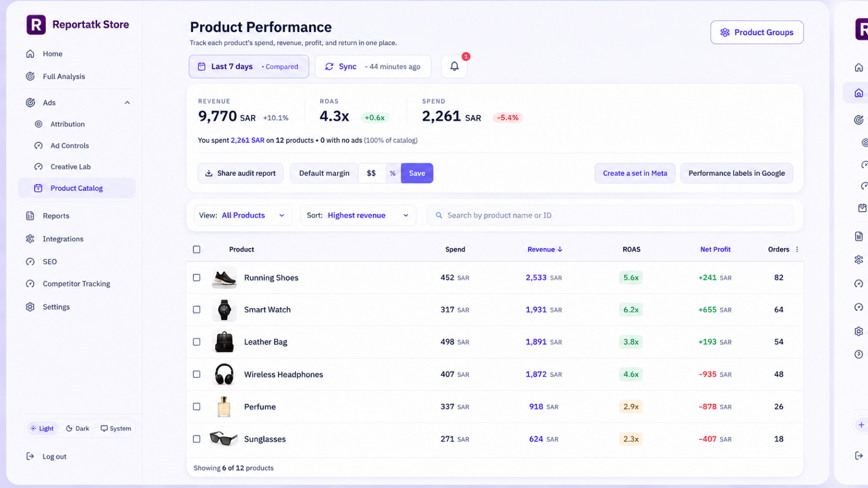Screen dimensions: 868x488
Task: Switch margin unit to percent
Action: [393, 173]
